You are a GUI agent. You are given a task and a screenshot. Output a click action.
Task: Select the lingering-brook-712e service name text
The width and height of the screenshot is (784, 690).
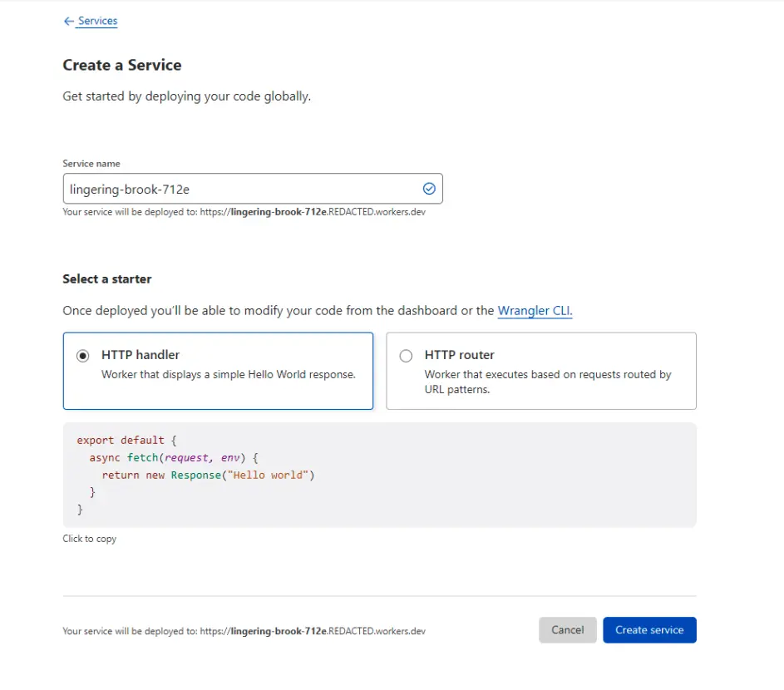pos(133,189)
